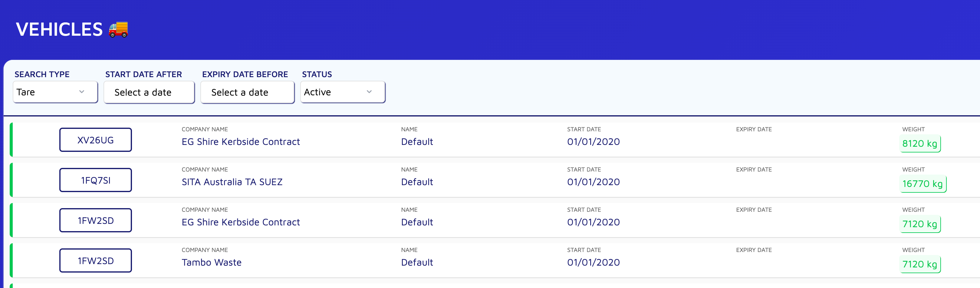Image resolution: width=980 pixels, height=288 pixels.
Task: Expand the Status dropdown showing Active
Action: point(343,92)
